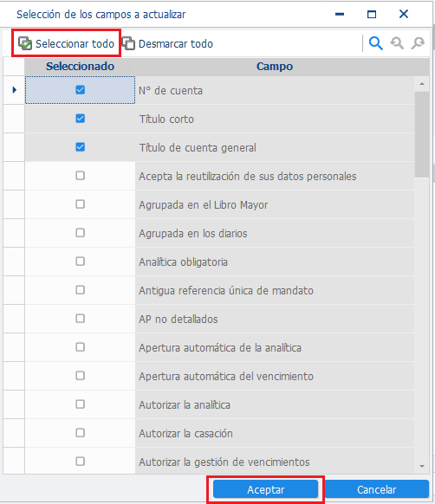
Task: Click the Aceptar button
Action: (x=265, y=489)
